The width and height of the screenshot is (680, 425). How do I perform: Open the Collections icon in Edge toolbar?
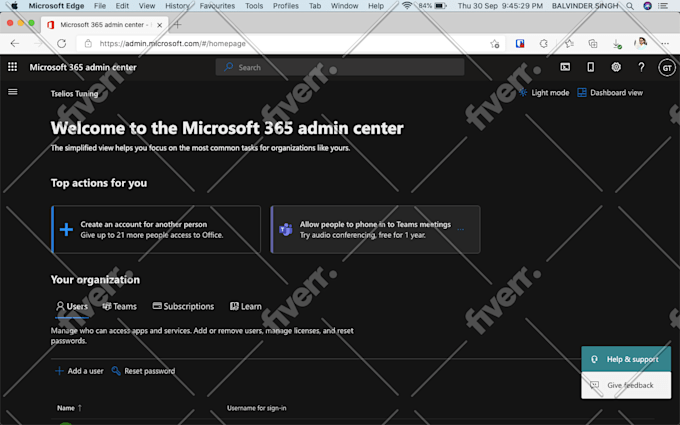(x=592, y=43)
